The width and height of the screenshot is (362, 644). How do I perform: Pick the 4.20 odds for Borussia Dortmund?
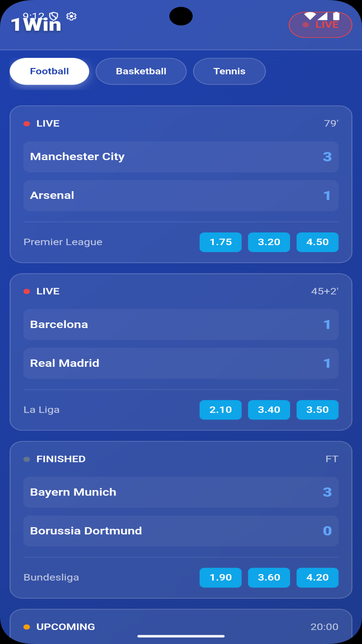[x=317, y=577]
